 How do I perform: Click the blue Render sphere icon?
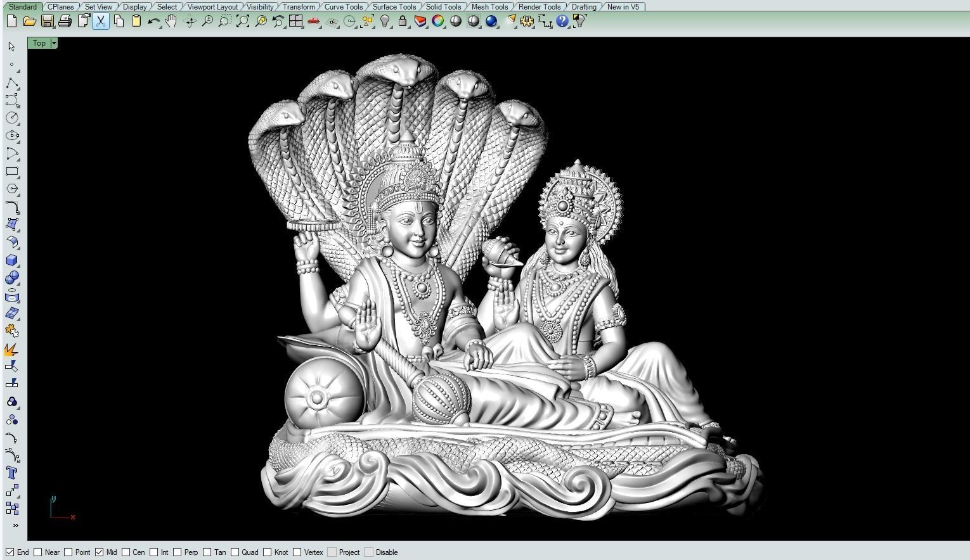coord(491,21)
